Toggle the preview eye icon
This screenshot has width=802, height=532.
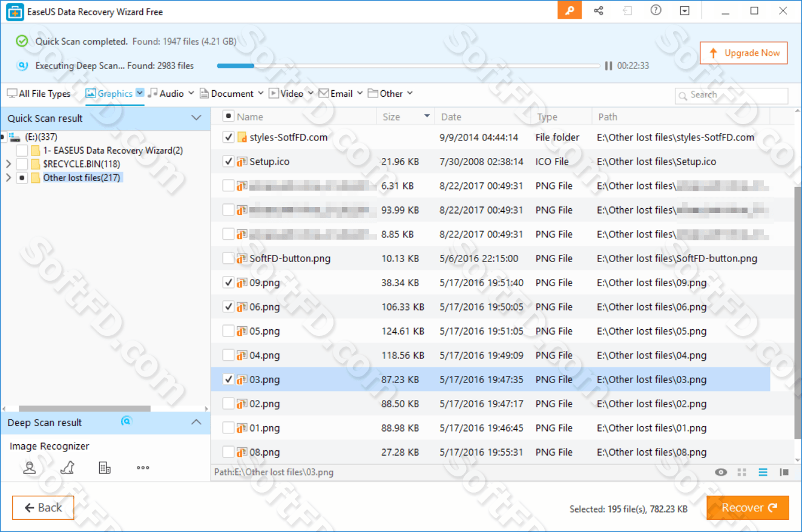720,473
